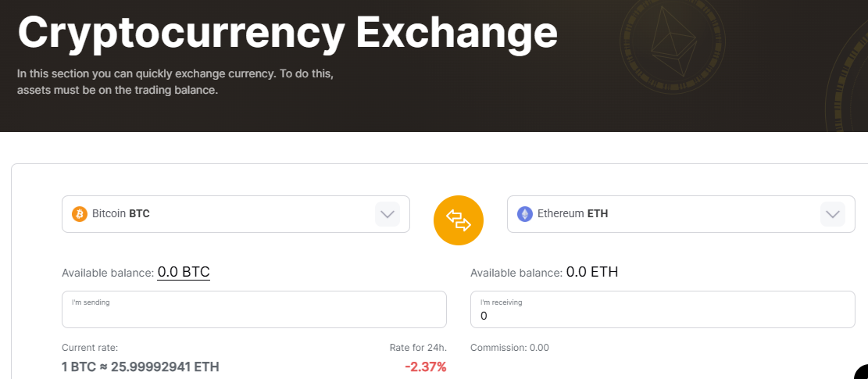Focus the "I'm receiving" amount field

click(663, 315)
